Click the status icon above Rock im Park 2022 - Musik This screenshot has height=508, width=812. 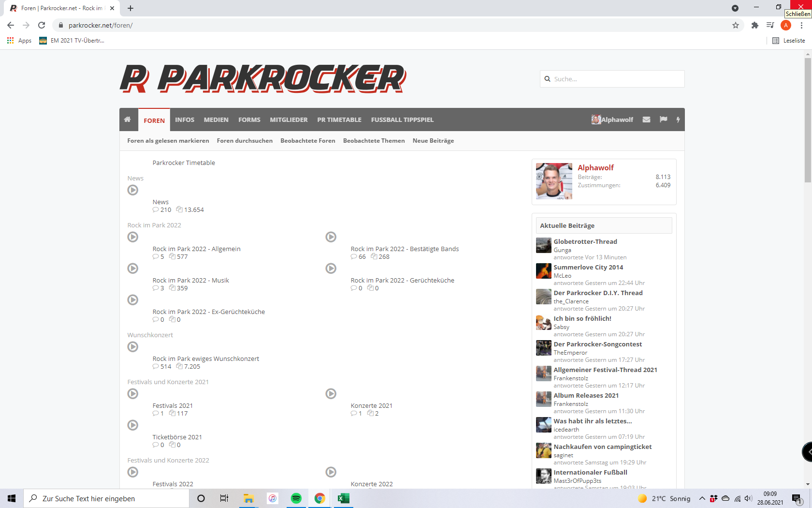(133, 269)
